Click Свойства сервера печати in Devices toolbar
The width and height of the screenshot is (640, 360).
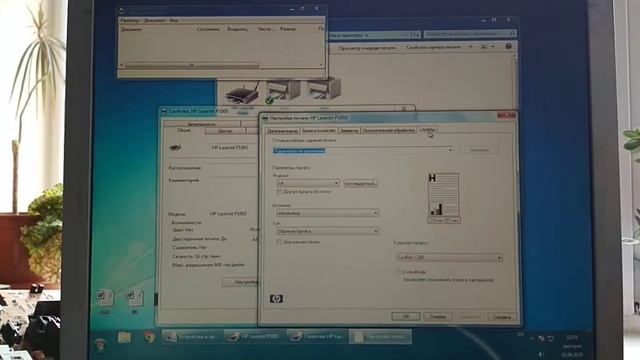pos(433,47)
